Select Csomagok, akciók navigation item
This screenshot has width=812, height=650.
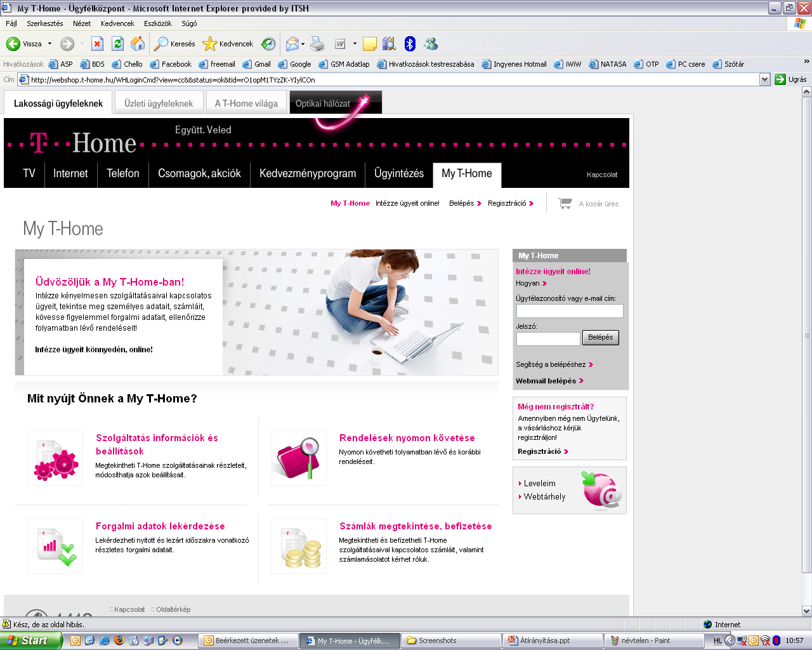click(199, 174)
